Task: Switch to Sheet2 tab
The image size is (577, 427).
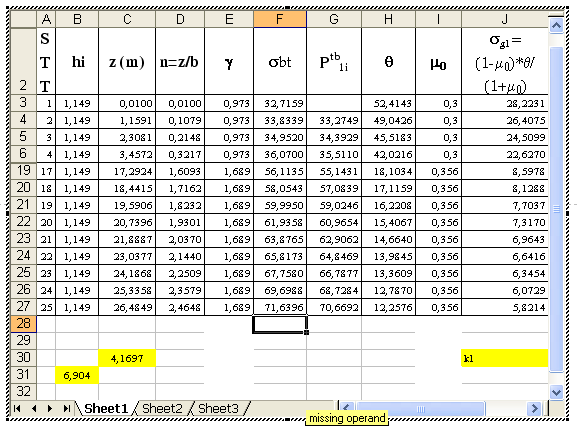Action: pos(162,409)
